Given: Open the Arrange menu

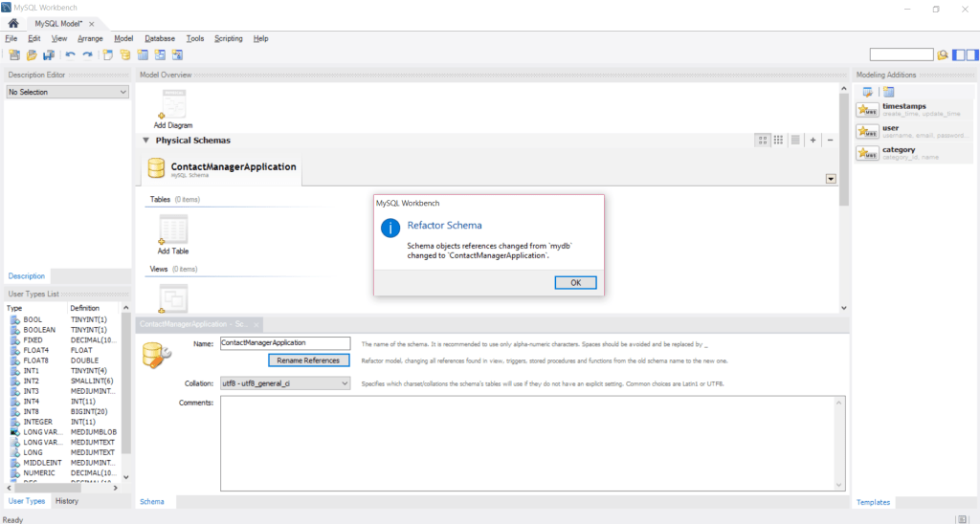Looking at the screenshot, I should (90, 38).
